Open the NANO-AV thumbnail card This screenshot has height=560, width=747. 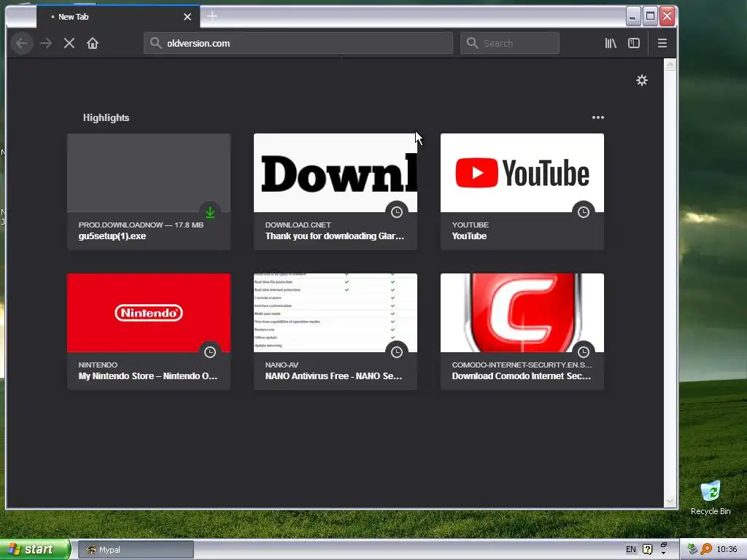click(336, 332)
